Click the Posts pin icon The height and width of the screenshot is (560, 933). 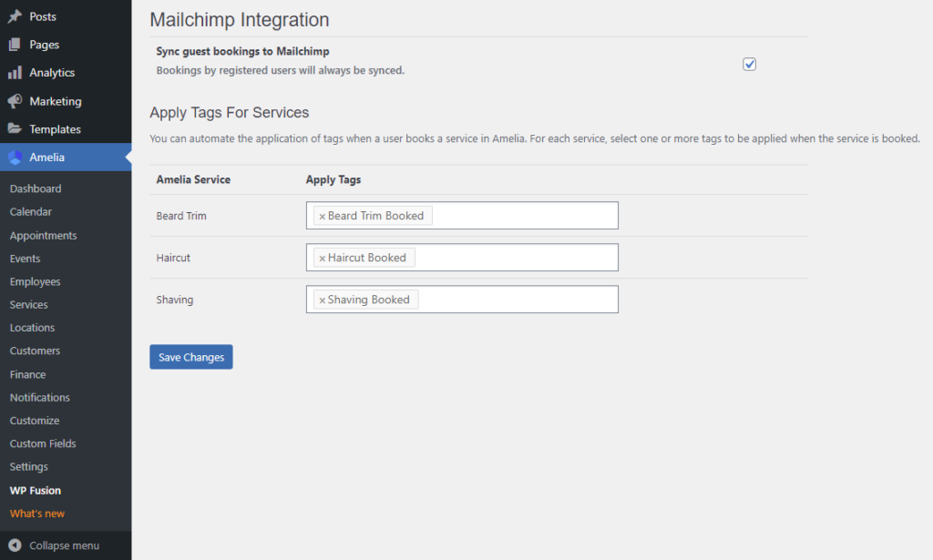click(x=13, y=15)
